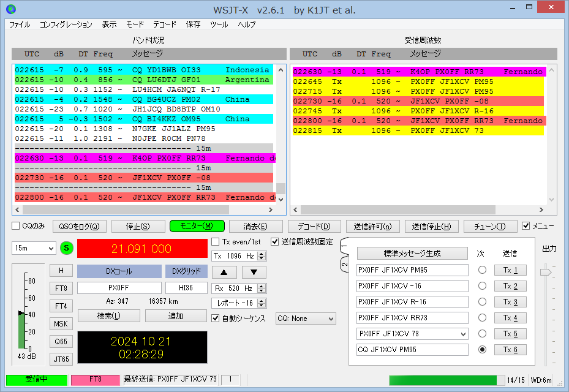Select the FT8 mode button
Image resolution: width=569 pixels, height=392 pixels.
61,288
